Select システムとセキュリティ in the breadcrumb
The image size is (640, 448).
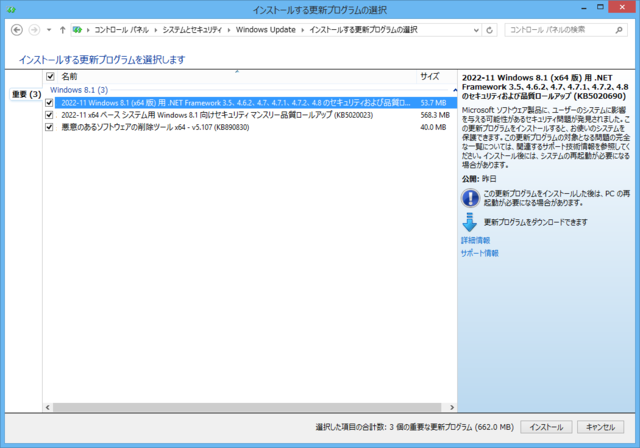[x=192, y=30]
